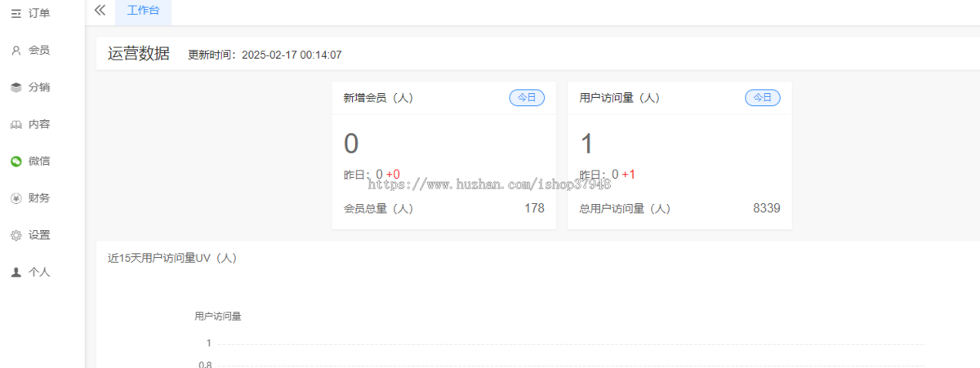The image size is (980, 368).
Task: Click the red +0 change indicator
Action: 393,174
